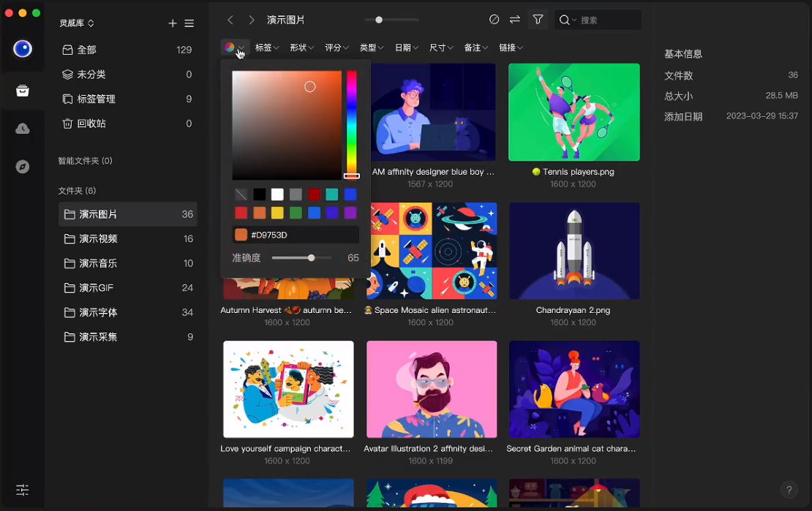Image resolution: width=812 pixels, height=511 pixels.
Task: Open 回收站 recycle bin
Action: [127, 124]
